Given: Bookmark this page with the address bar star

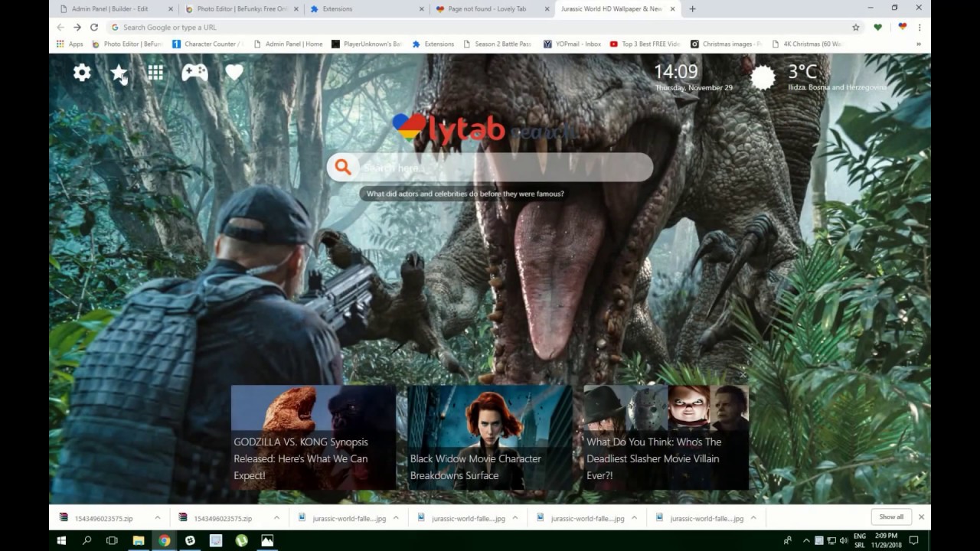Looking at the screenshot, I should point(856,27).
